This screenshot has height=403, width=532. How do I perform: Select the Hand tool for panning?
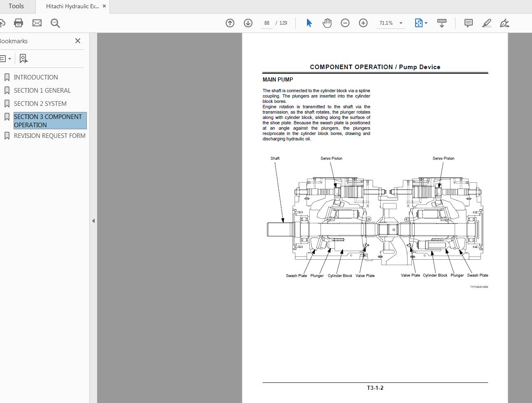click(327, 23)
